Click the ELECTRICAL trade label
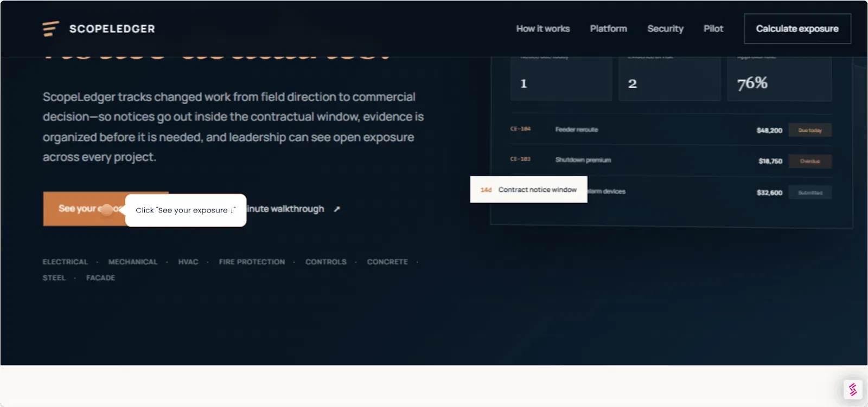Image resolution: width=868 pixels, height=407 pixels. (x=65, y=262)
